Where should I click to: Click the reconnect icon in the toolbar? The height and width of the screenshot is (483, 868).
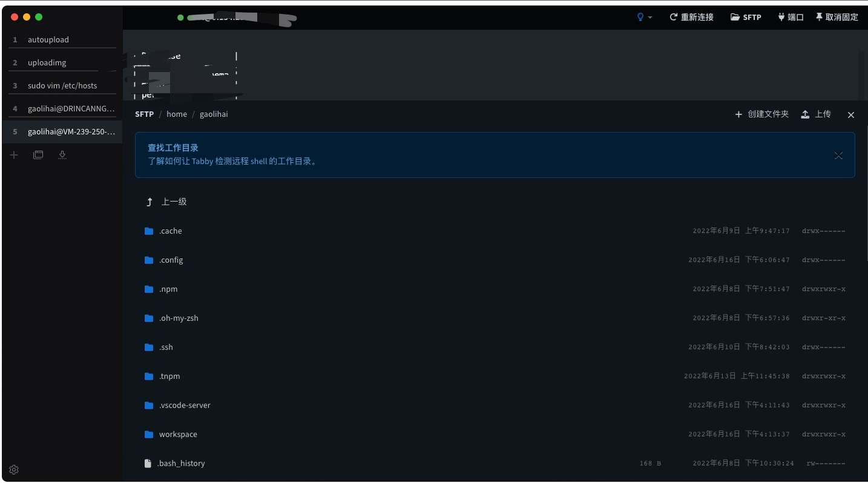point(672,17)
